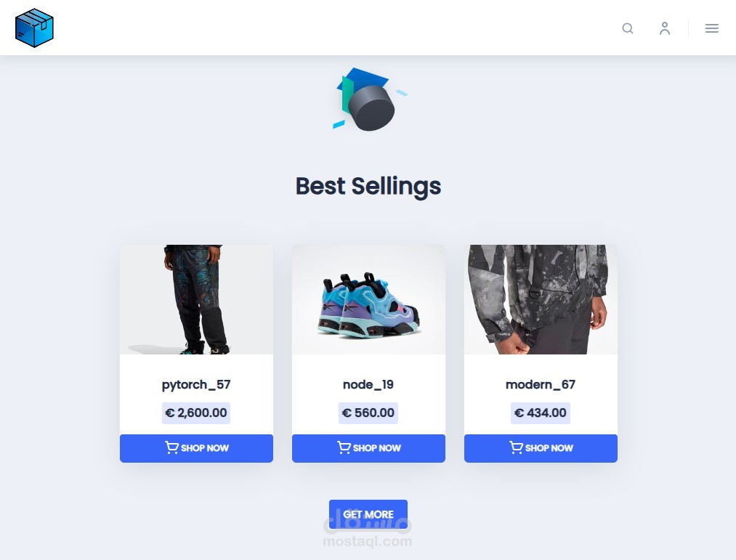736x560 pixels.
Task: Click Shop Now text under node_19
Action: coord(377,448)
